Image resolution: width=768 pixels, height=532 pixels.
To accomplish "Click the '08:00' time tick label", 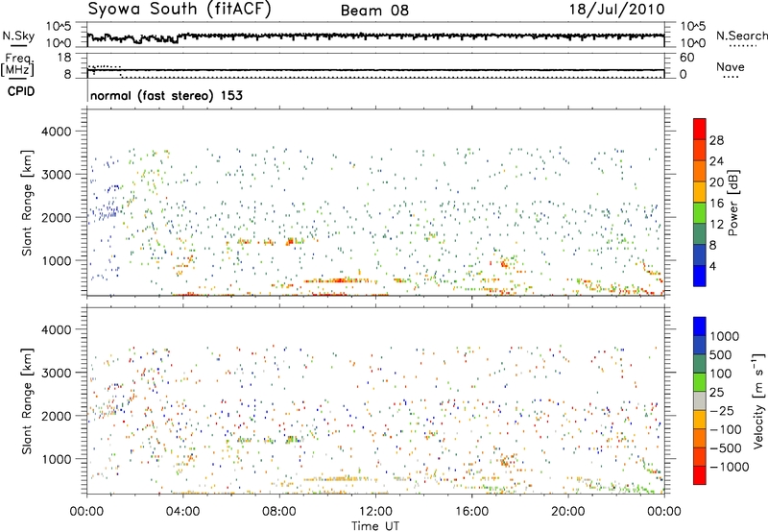I will (279, 512).
